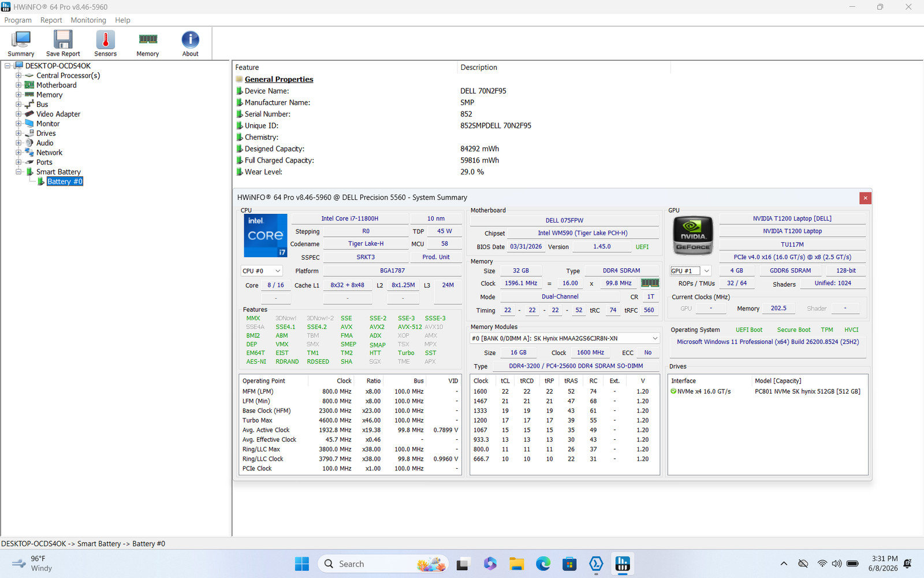
Task: Click the Turbo Max operating point row
Action: pos(350,420)
